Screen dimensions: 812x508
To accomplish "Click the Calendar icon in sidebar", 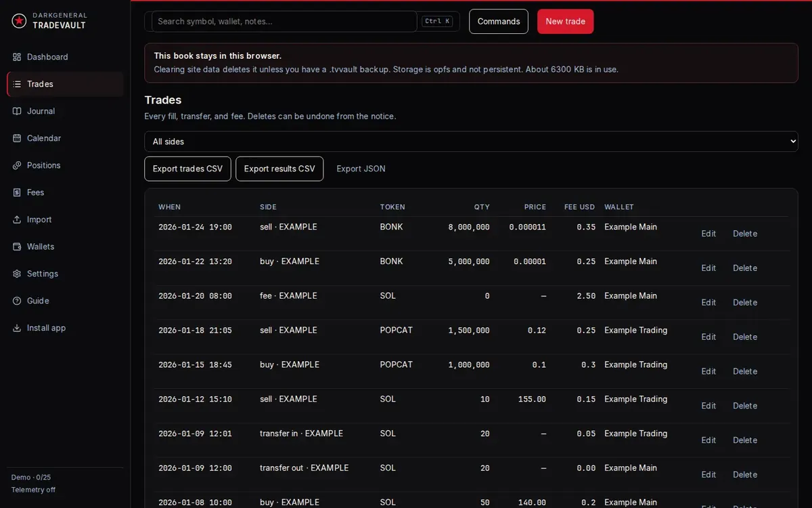I will pyautogui.click(x=17, y=138).
